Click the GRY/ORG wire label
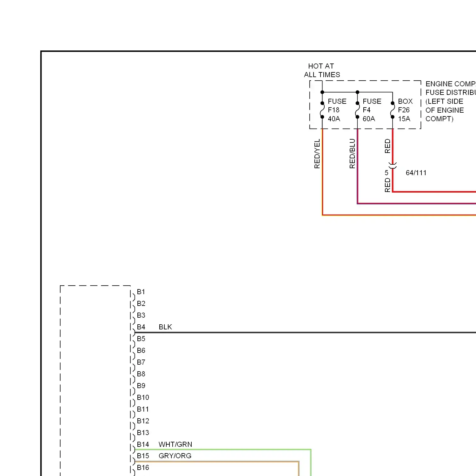The height and width of the screenshot is (476, 476). (175, 456)
